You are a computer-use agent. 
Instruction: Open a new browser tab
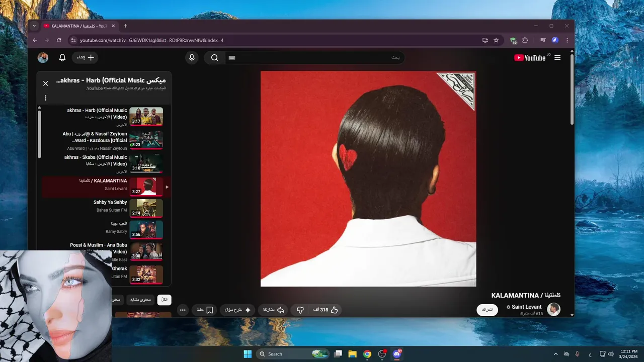click(125, 26)
